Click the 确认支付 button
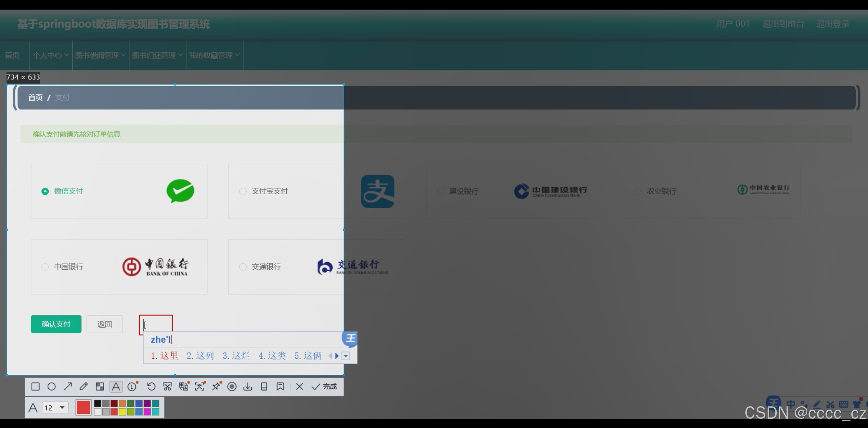868x428 pixels. [x=56, y=324]
